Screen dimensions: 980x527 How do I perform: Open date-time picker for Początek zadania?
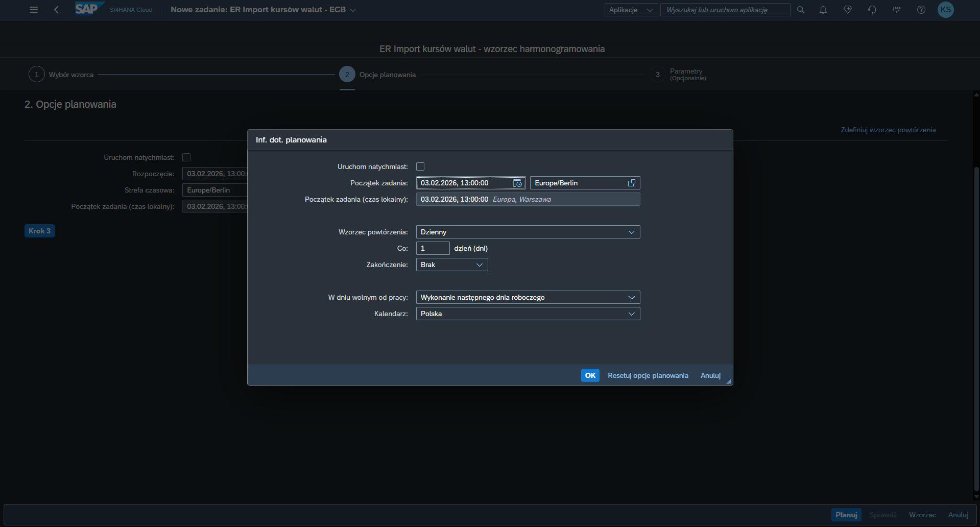[x=517, y=183]
